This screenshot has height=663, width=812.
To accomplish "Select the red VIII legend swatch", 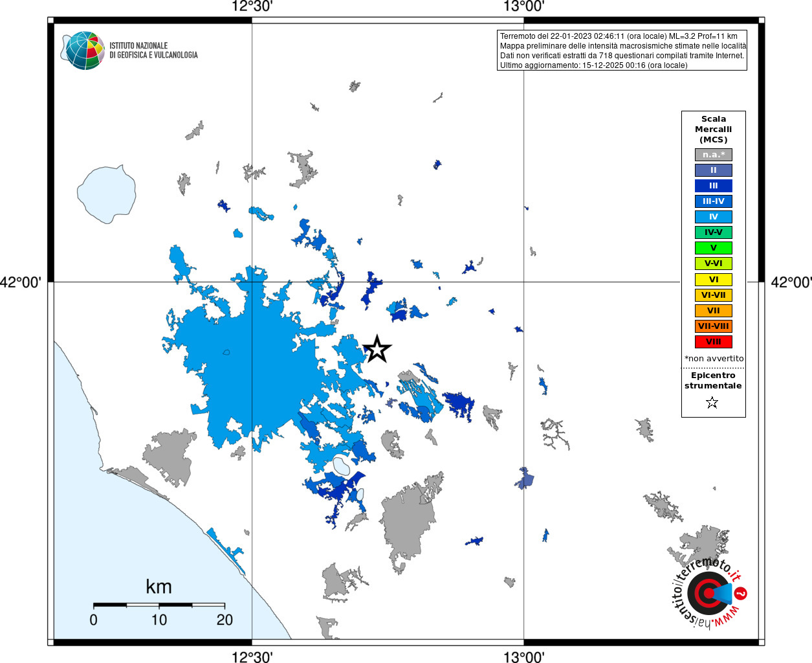I will (714, 342).
